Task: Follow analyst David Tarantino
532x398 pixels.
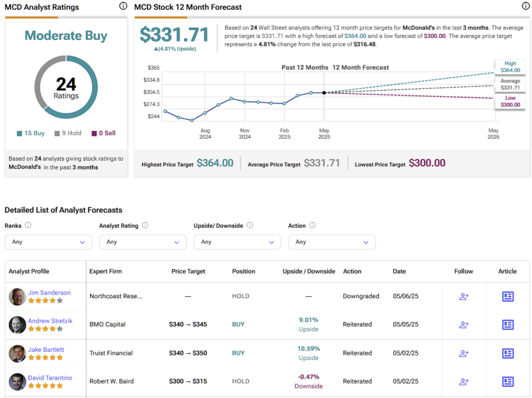Action: tap(464, 382)
